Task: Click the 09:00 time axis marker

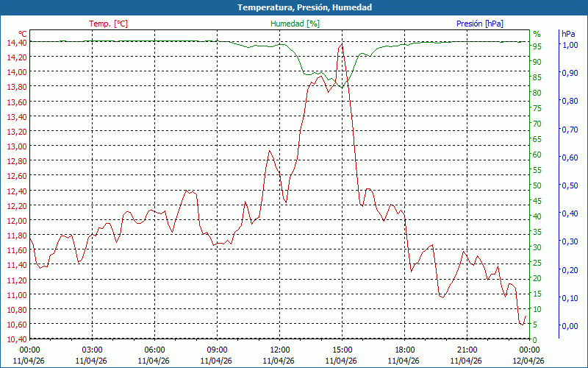Action: click(217, 350)
